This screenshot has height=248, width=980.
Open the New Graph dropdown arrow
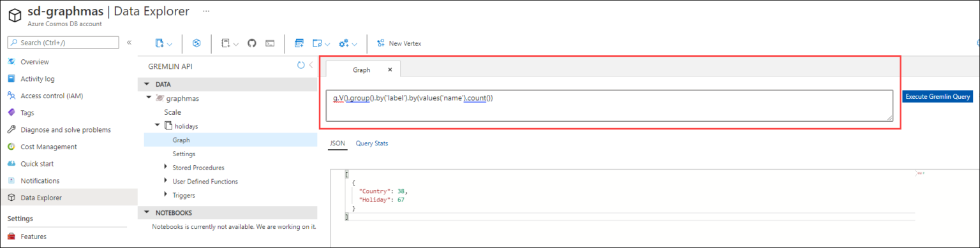point(170,44)
